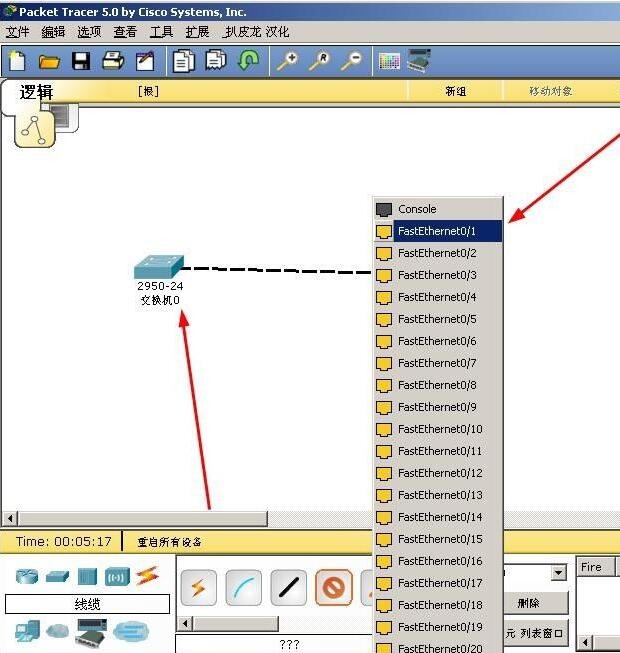The image size is (620, 653).
Task: Click the Copy icon in toolbar
Action: tap(184, 61)
